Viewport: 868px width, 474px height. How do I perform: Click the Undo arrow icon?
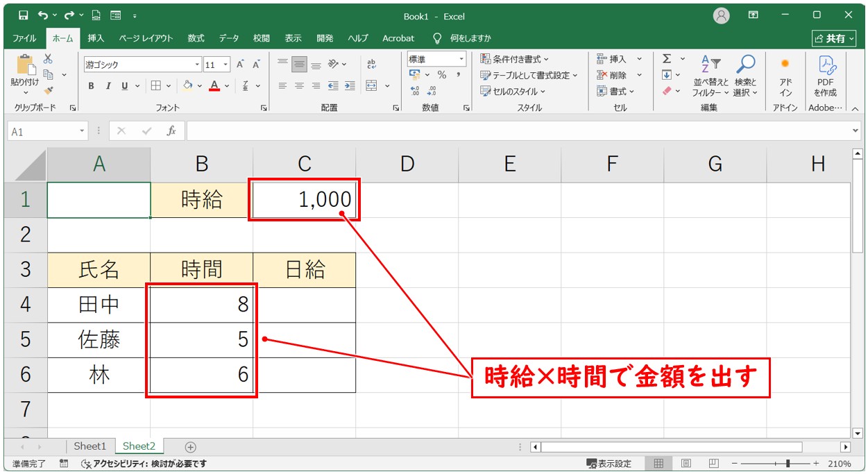coord(44,15)
